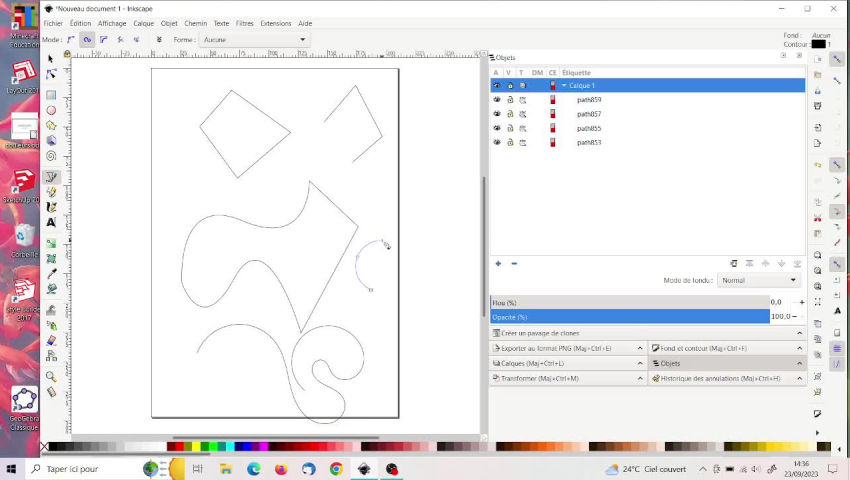Viewport: 850px width, 480px height.
Task: Collapse the Calque 1 tree arrow
Action: (564, 85)
